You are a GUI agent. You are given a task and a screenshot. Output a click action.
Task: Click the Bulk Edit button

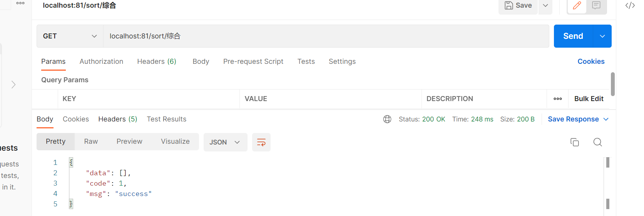pyautogui.click(x=589, y=99)
